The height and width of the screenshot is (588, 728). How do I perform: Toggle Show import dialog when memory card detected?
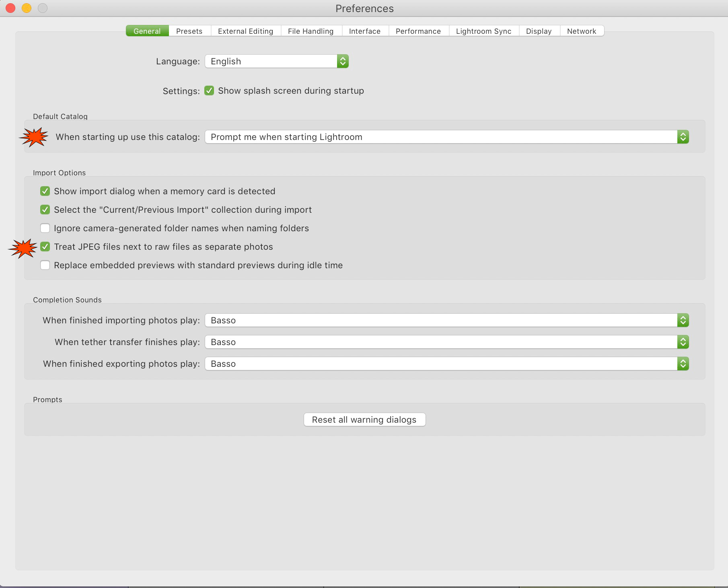45,191
